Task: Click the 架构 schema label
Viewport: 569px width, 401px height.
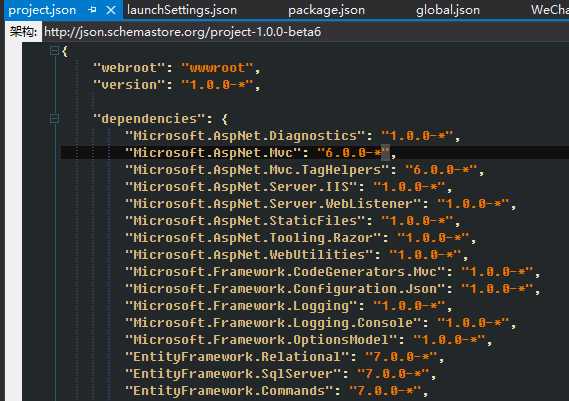Action: point(23,32)
